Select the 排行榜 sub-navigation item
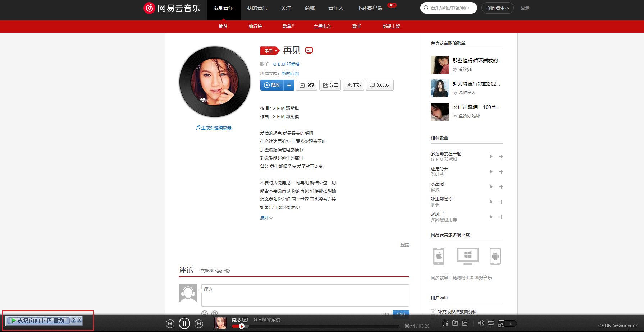 255,27
